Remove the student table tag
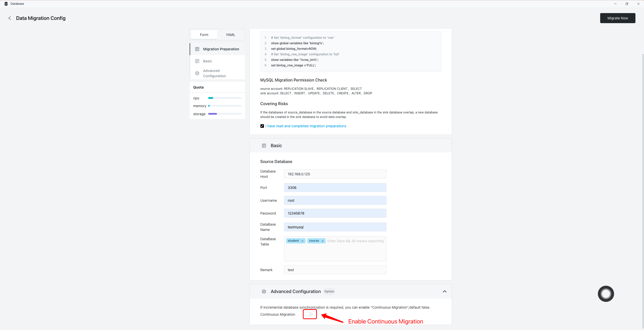This screenshot has height=330, width=644. (303, 241)
